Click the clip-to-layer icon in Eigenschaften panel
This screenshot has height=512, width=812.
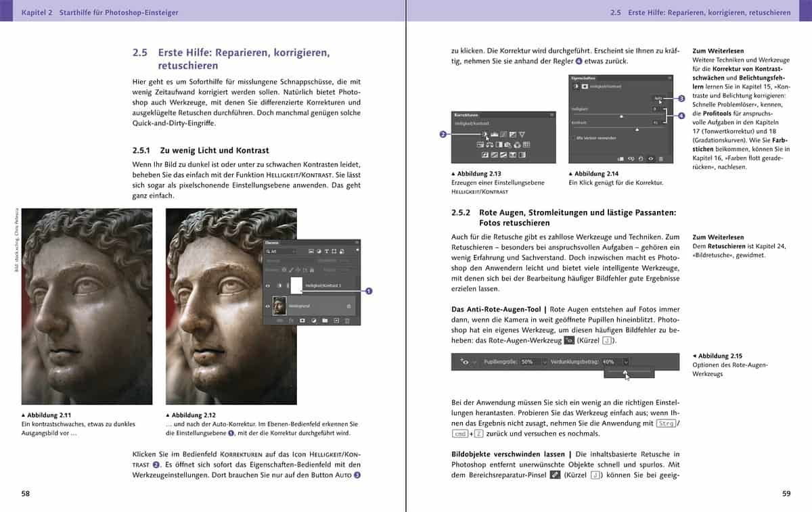tap(621, 159)
